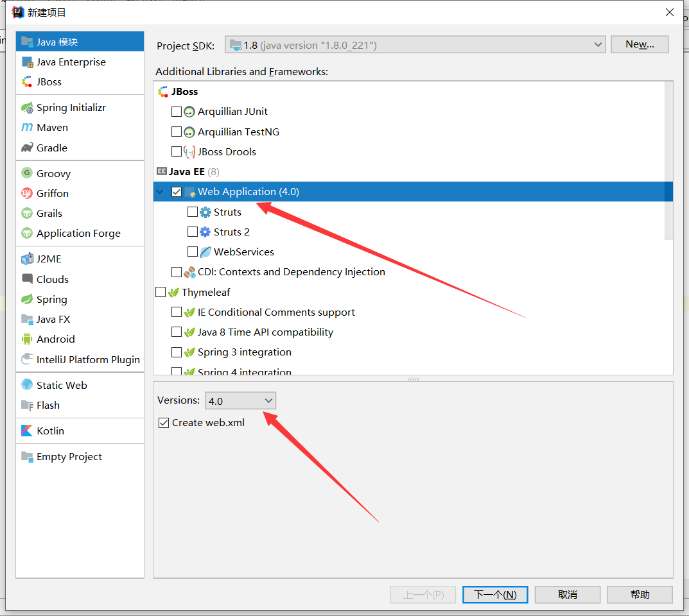The image size is (689, 616).
Task: Click the Arquillian TestNG alien icon
Action: [x=189, y=132]
